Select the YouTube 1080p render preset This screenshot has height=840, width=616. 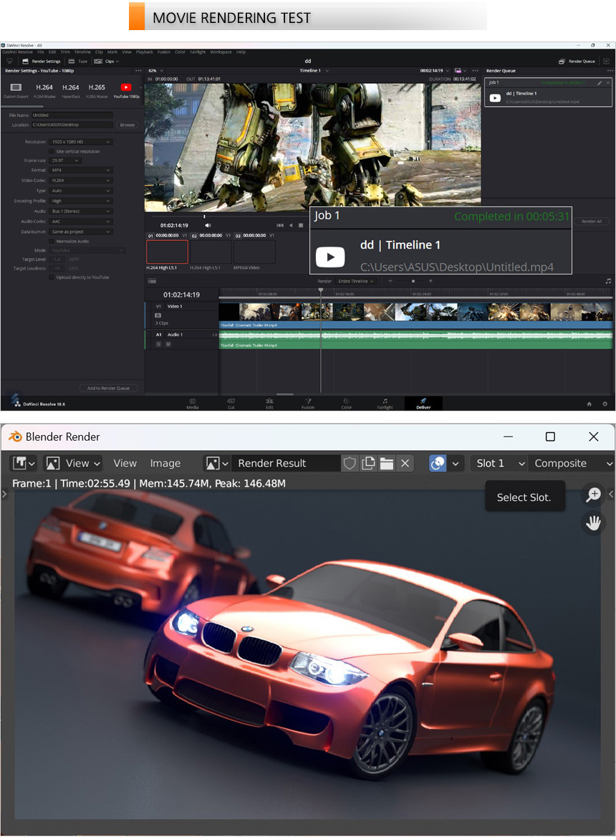click(x=126, y=90)
